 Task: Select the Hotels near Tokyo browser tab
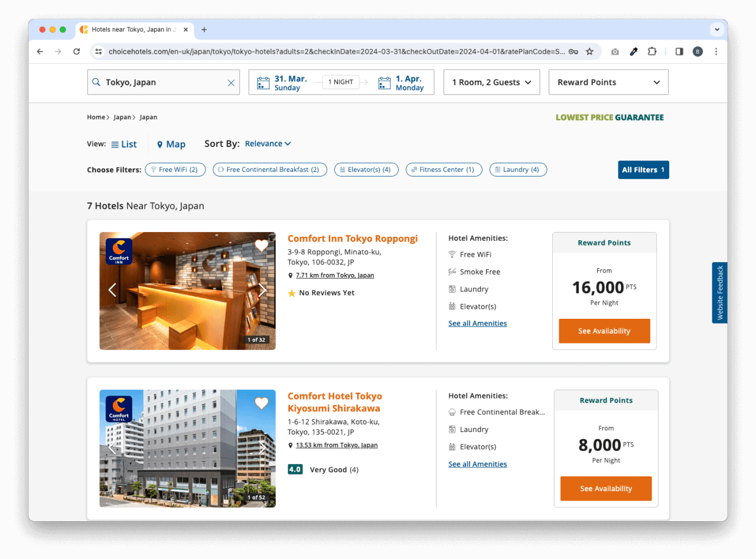click(x=135, y=30)
